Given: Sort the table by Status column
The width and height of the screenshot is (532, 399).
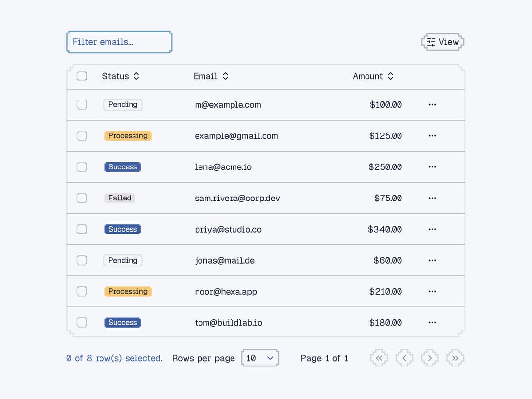Looking at the screenshot, I should tap(121, 76).
